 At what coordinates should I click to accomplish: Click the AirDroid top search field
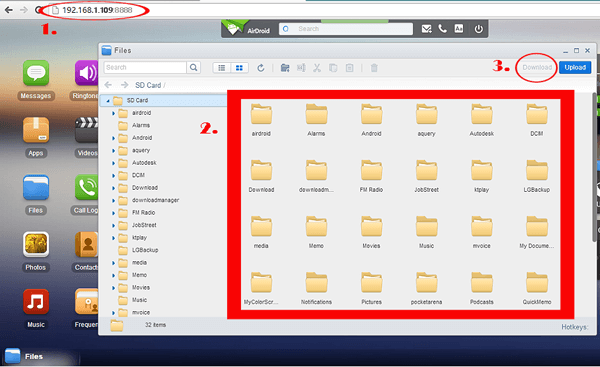[x=346, y=29]
